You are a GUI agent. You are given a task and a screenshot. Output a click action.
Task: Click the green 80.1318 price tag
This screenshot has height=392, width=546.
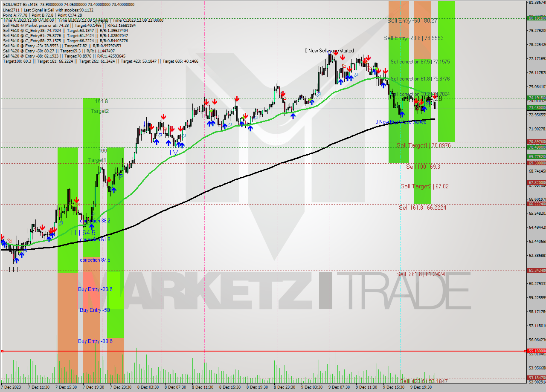click(x=537, y=18)
